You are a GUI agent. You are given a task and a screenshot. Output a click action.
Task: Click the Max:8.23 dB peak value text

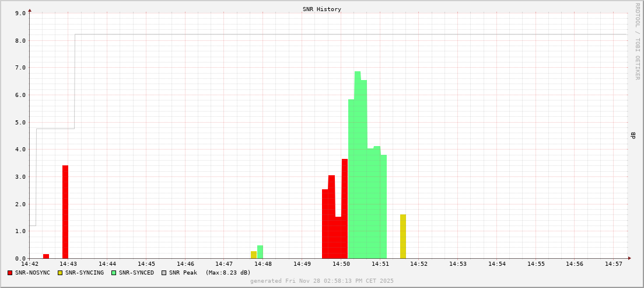[x=228, y=273]
